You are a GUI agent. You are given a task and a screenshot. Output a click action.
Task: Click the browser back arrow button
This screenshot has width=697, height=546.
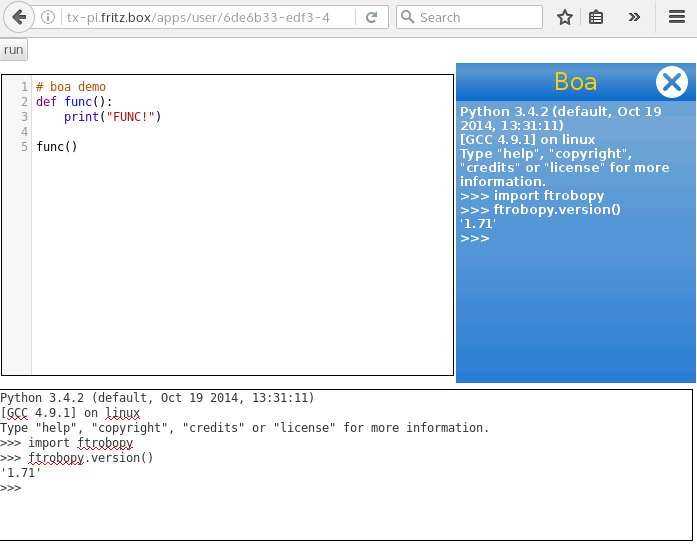coord(18,17)
